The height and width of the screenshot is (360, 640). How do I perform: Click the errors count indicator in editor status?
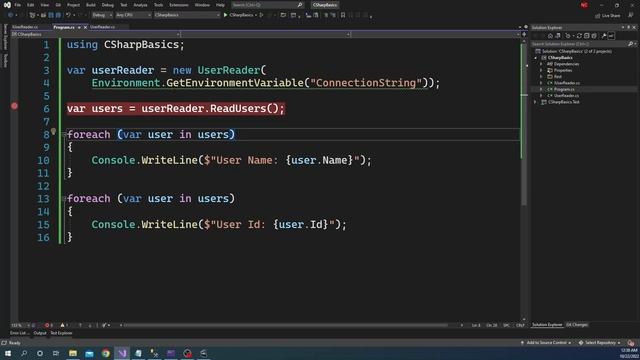click(49, 325)
